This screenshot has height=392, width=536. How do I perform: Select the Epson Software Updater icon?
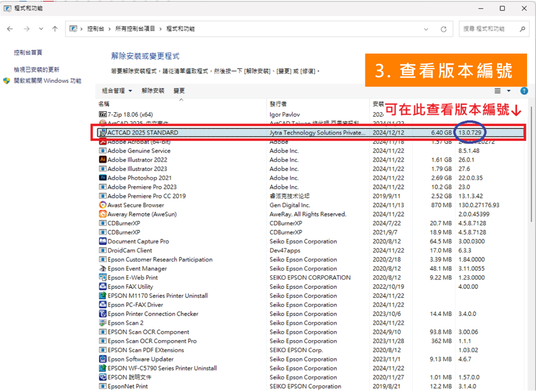coord(103,359)
